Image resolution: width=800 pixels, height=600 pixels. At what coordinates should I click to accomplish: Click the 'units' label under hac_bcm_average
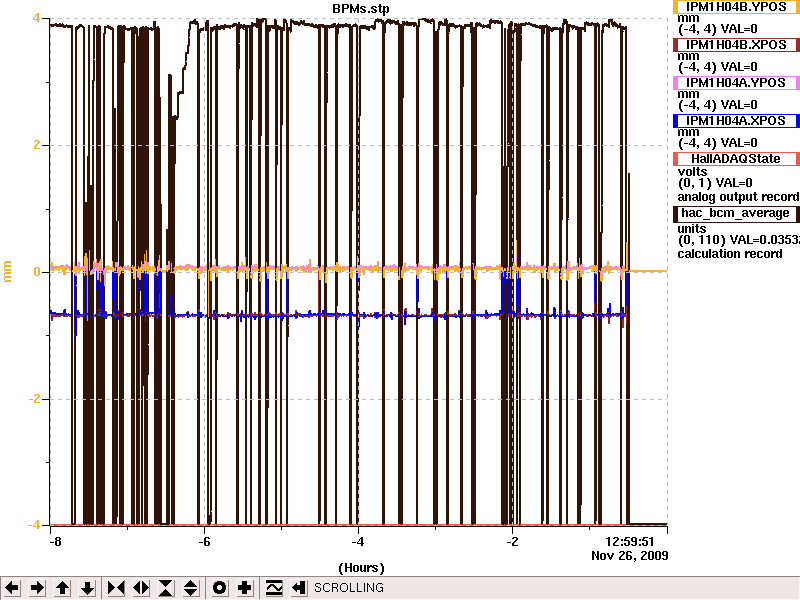(x=692, y=229)
